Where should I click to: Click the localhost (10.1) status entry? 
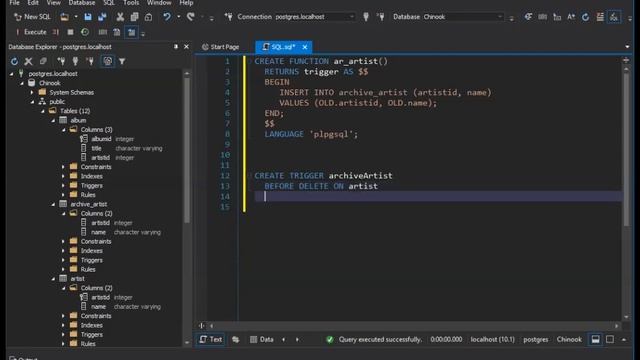tap(492, 340)
